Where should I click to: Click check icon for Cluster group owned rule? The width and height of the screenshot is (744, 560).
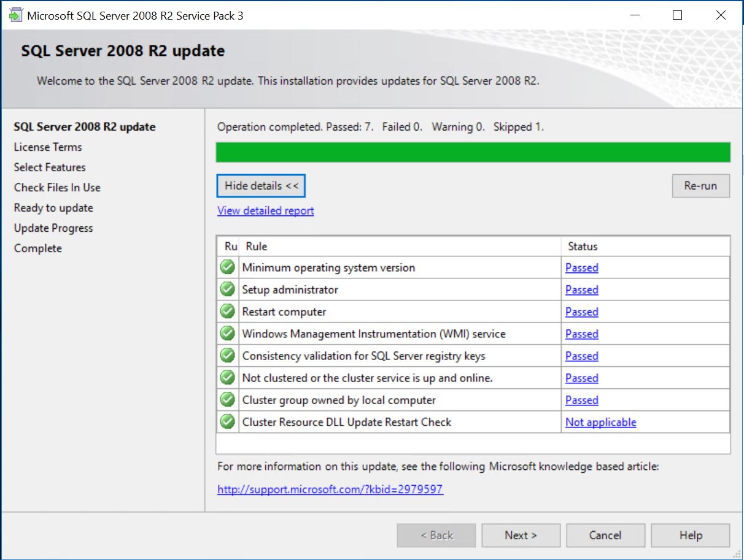coord(228,400)
